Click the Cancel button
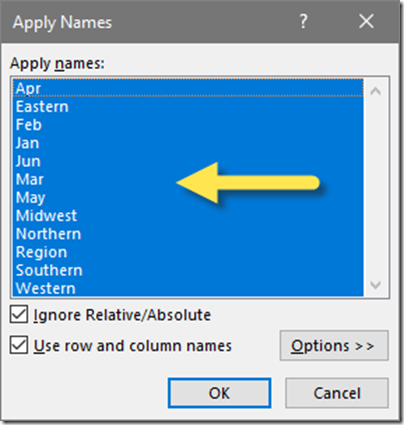 (x=337, y=393)
